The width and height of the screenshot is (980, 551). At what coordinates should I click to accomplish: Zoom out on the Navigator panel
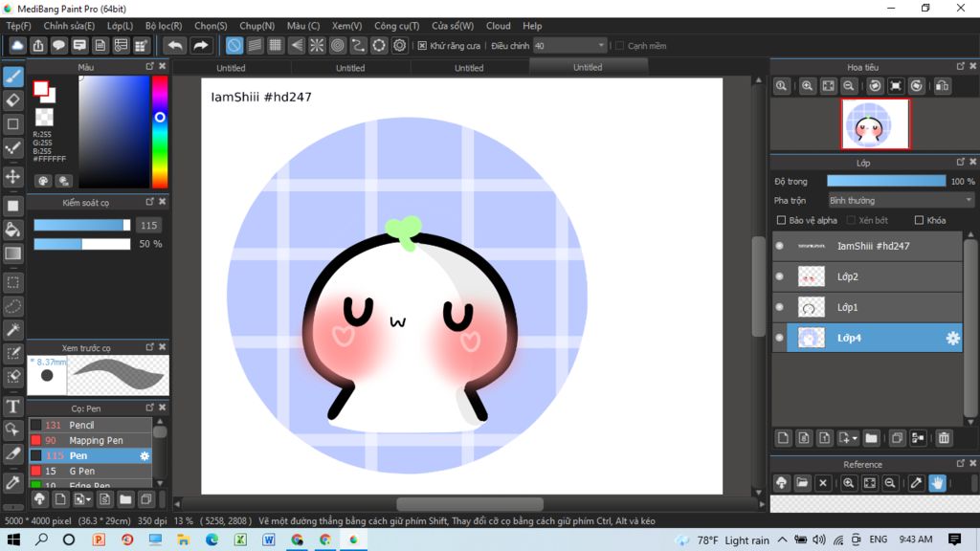point(849,86)
